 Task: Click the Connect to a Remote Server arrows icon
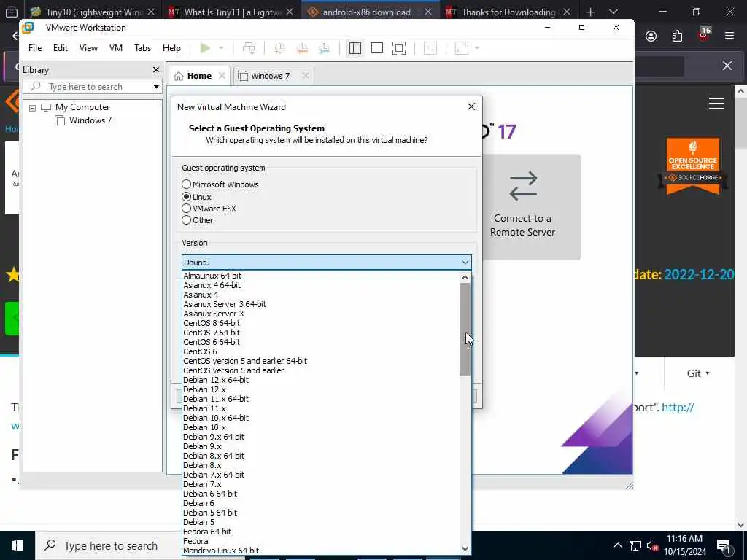(522, 186)
